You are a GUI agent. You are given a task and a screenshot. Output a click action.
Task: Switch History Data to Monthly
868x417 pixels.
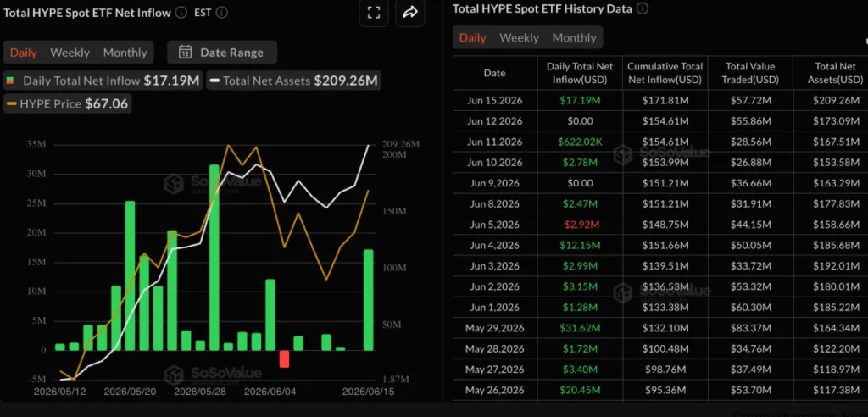pyautogui.click(x=574, y=37)
